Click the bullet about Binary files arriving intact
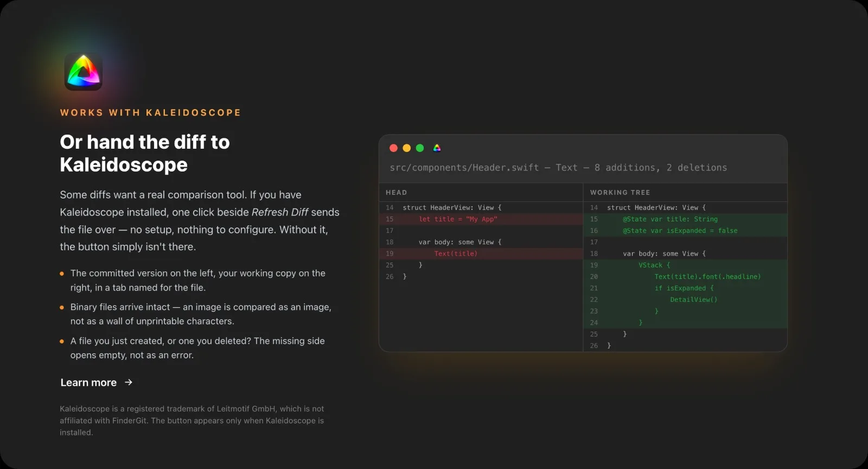 (201, 314)
